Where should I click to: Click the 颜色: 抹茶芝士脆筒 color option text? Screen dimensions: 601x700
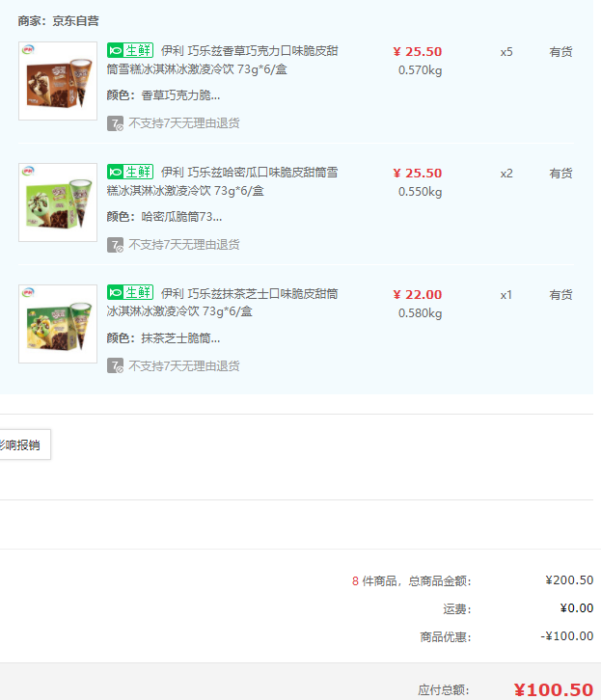pyautogui.click(x=163, y=338)
